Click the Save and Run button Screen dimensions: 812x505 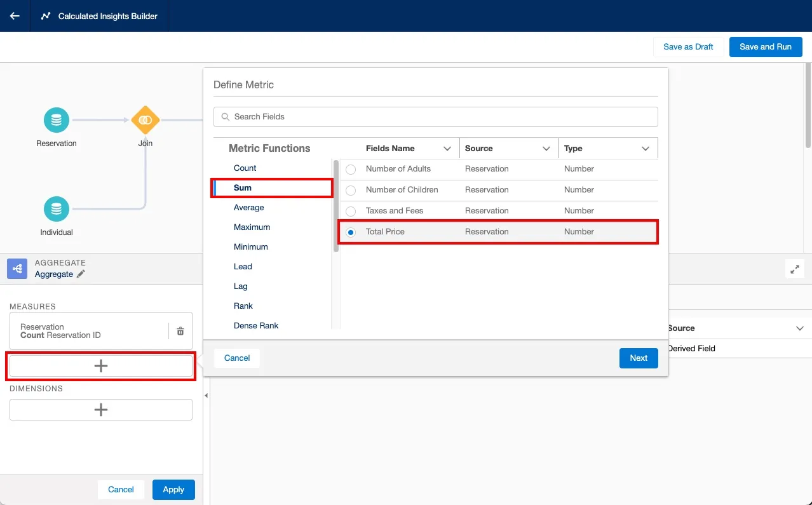766,47
